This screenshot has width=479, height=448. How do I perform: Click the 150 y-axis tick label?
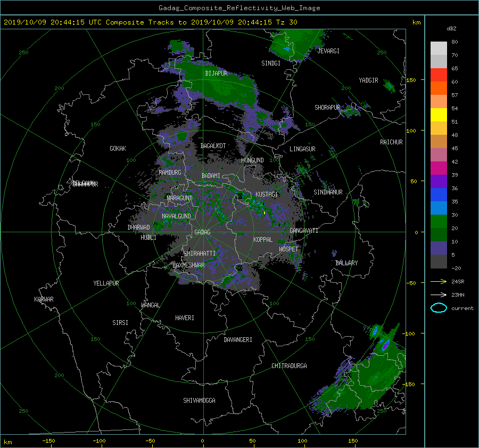(411, 80)
